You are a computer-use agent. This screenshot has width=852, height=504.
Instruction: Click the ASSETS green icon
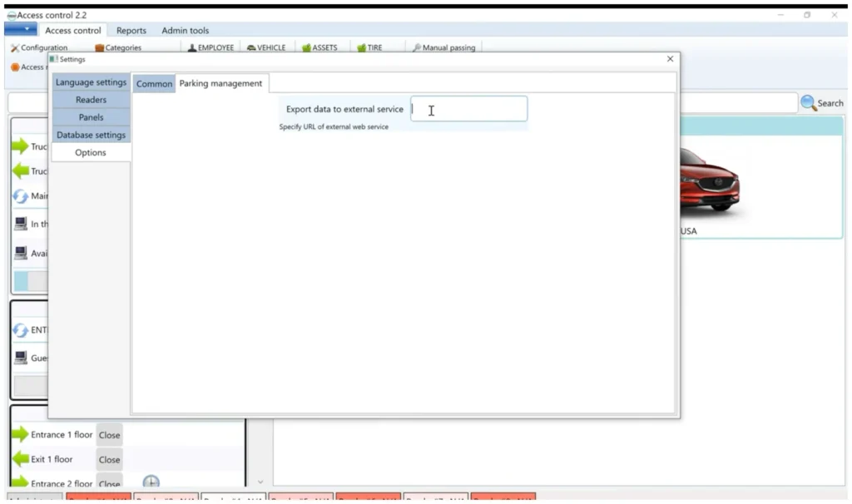pyautogui.click(x=306, y=47)
